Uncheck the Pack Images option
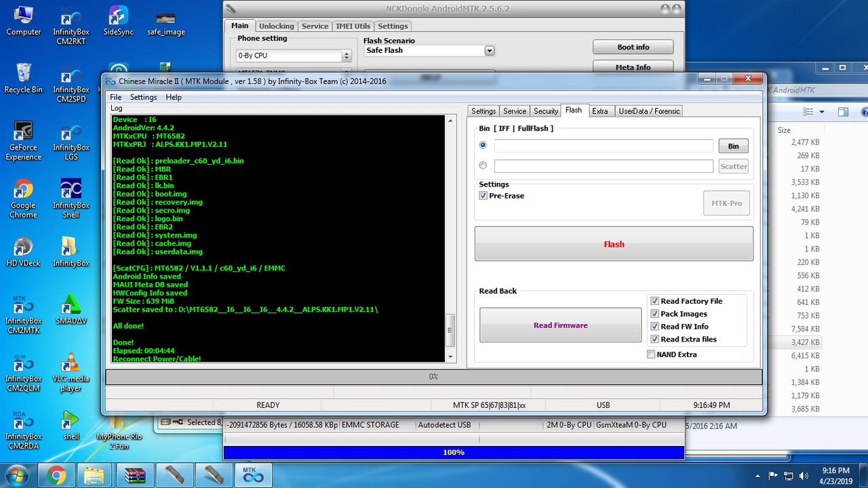This screenshot has width=868, height=488. pos(654,314)
